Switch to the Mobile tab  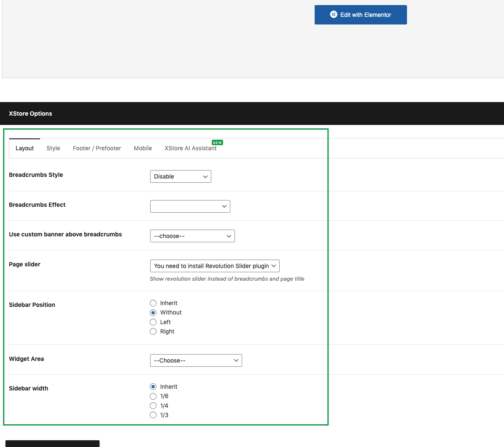pyautogui.click(x=143, y=148)
